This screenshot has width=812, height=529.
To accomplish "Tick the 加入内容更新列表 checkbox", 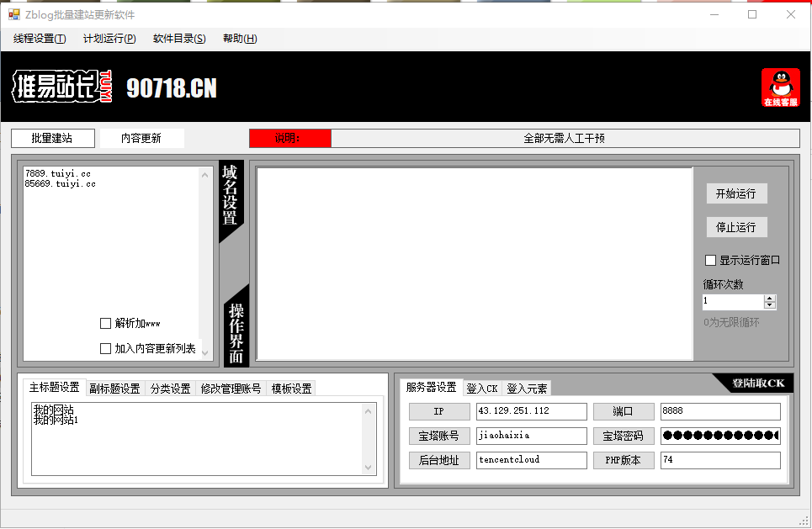I will tap(106, 349).
